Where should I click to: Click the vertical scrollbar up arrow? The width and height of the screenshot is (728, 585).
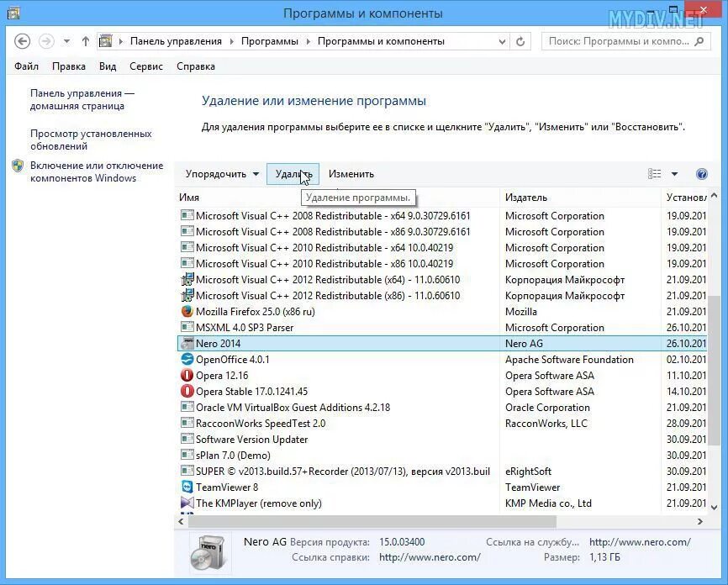(x=714, y=196)
